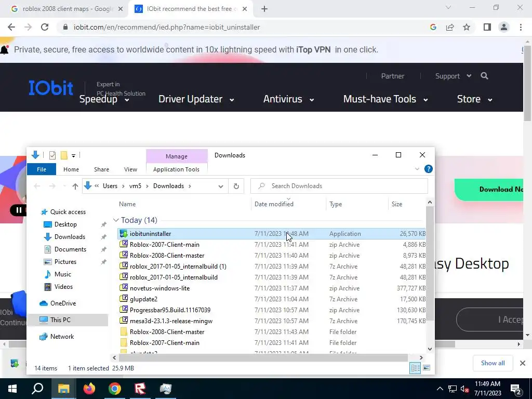Image resolution: width=532 pixels, height=399 pixels.
Task: Open Chrome tab search chevron
Action: [448, 7]
